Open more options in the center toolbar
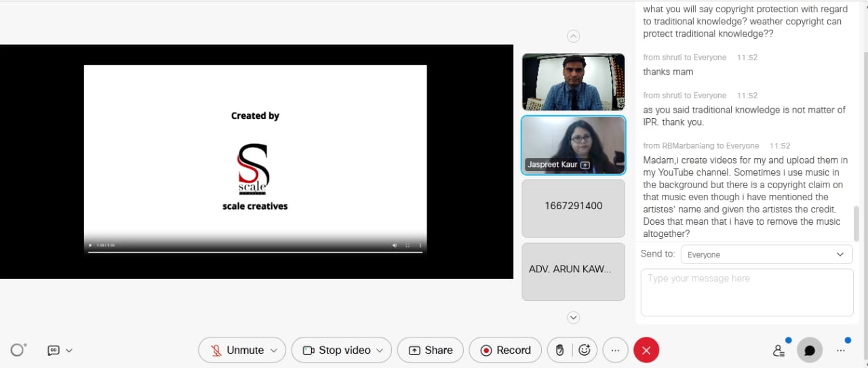Screen dimensions: 868x368 point(615,350)
